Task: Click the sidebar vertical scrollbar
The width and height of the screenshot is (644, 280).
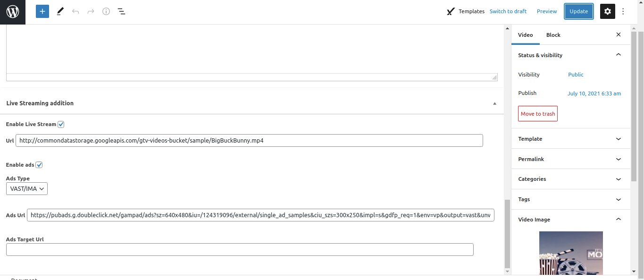Action: click(x=634, y=106)
